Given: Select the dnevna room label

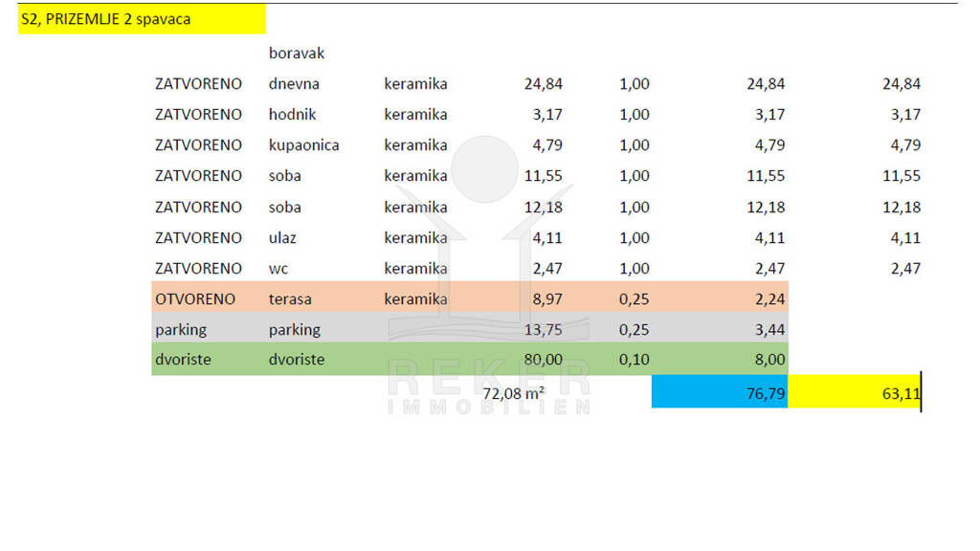Looking at the screenshot, I should [294, 84].
